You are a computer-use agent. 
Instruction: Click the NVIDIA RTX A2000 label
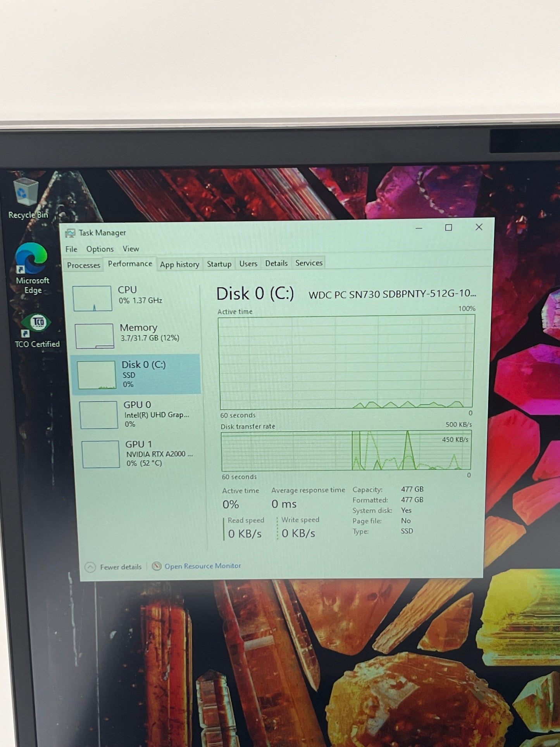point(159,454)
